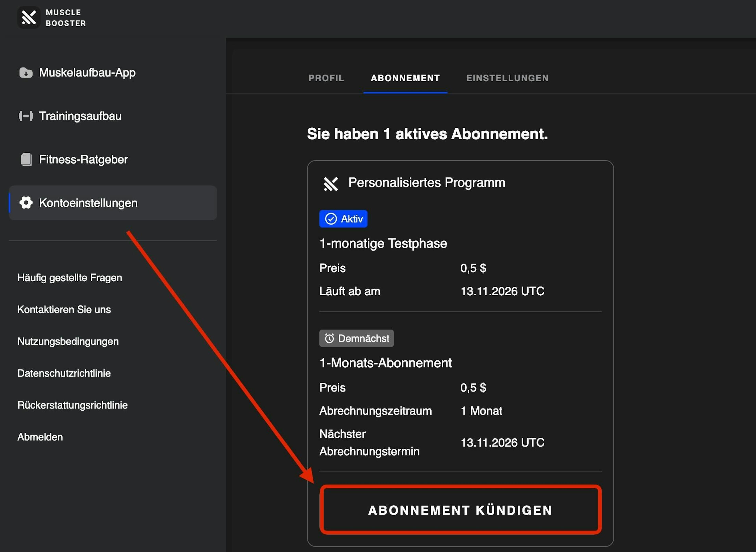Image resolution: width=756 pixels, height=552 pixels.
Task: Click the Kontoeinstellungen gear icon
Action: pyautogui.click(x=26, y=202)
